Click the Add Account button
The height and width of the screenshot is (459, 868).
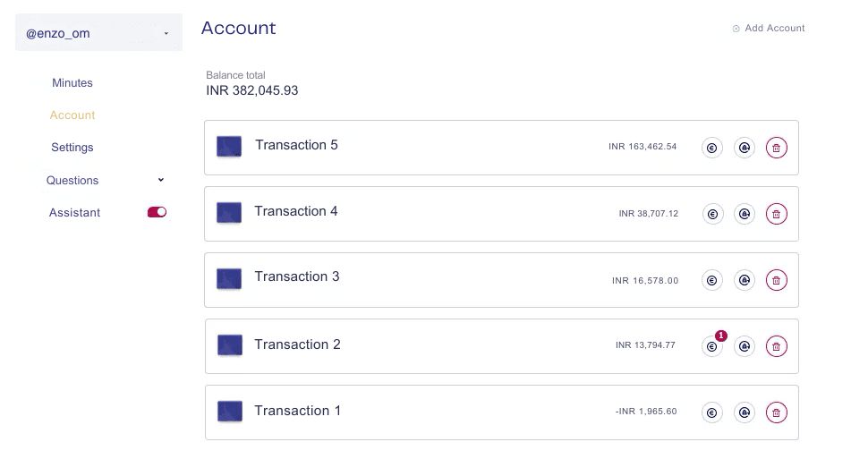pyautogui.click(x=769, y=29)
